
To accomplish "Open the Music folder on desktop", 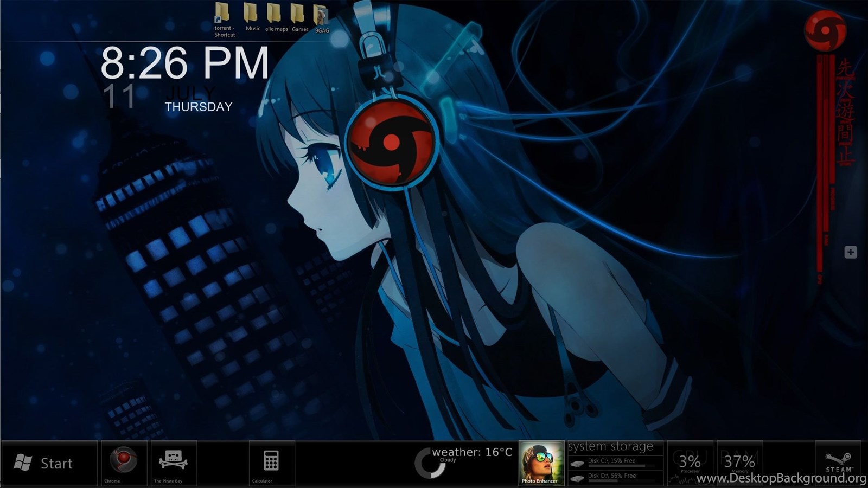I will (251, 14).
